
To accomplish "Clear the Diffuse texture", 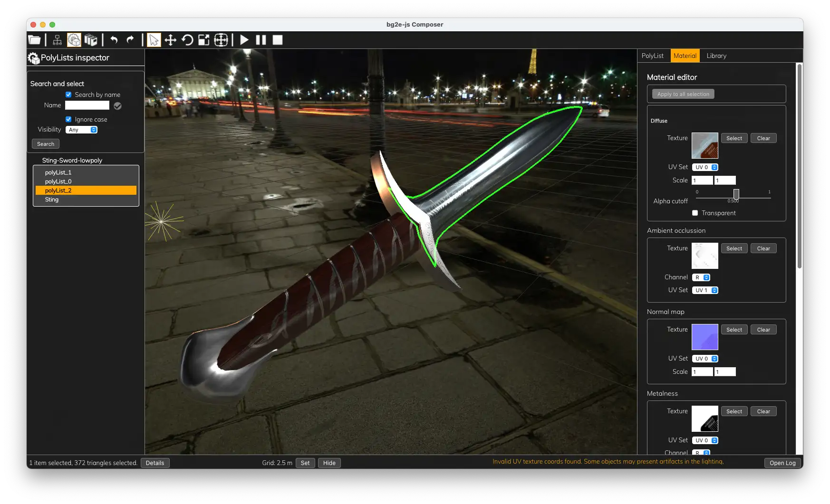I will pos(763,138).
